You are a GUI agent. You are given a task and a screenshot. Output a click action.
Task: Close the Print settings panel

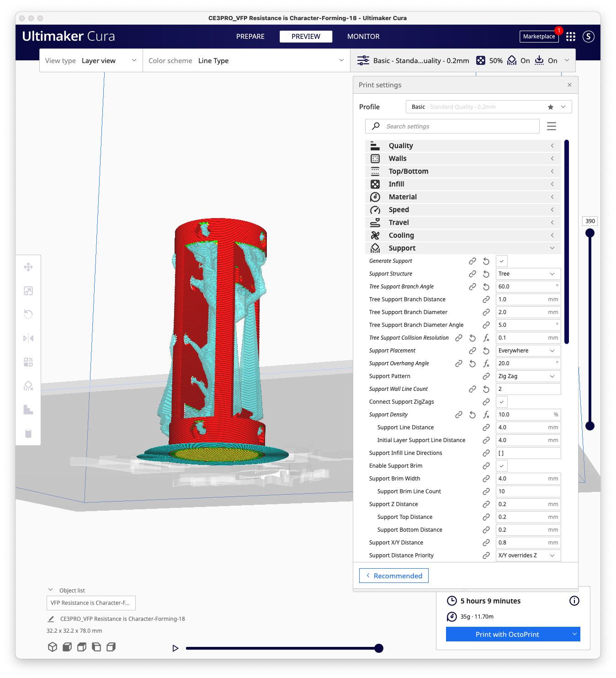[569, 85]
